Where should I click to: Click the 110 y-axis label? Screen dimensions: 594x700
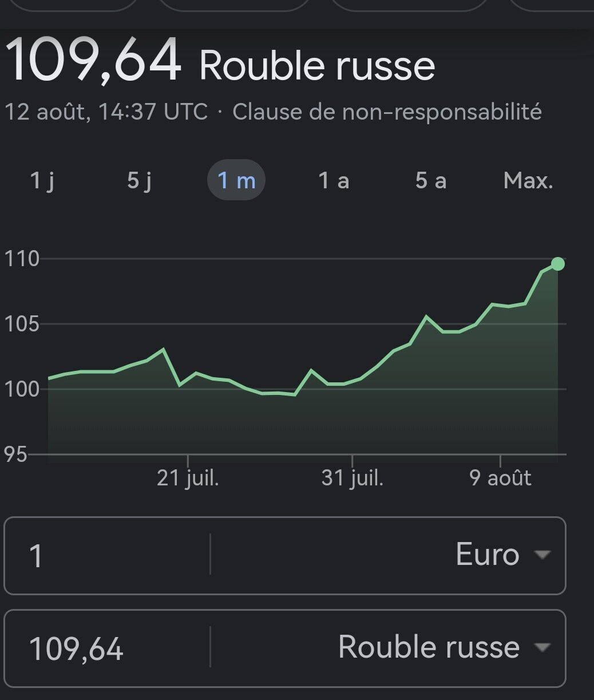click(21, 259)
